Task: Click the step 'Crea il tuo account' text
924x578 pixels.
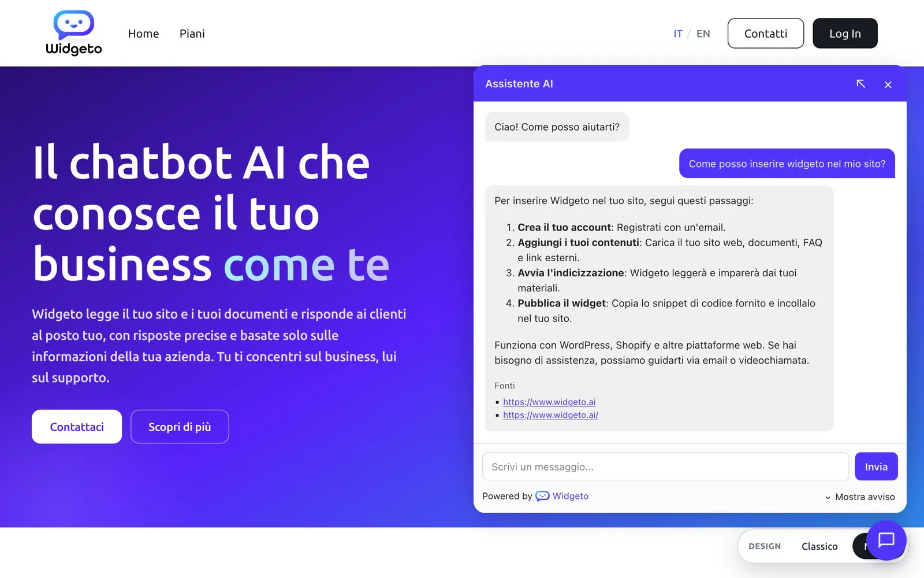Action: pyautogui.click(x=564, y=227)
